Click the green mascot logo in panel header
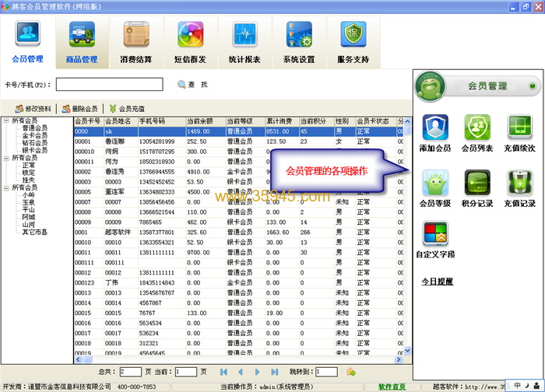Image resolution: width=545 pixels, height=392 pixels. point(431,86)
